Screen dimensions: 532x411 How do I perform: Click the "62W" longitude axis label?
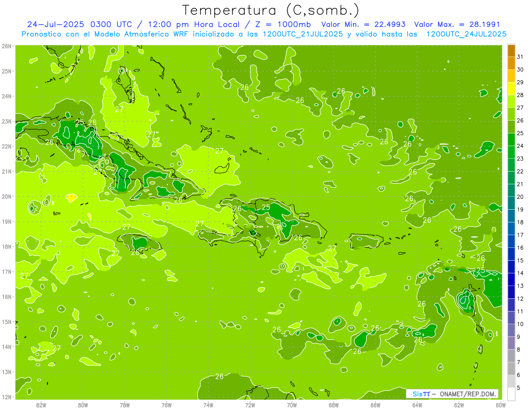click(459, 405)
